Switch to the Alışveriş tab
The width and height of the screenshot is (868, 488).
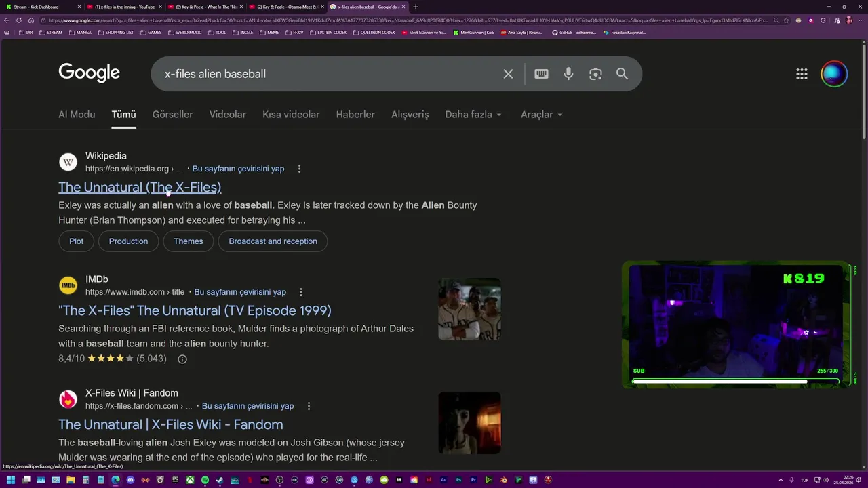[410, 115]
